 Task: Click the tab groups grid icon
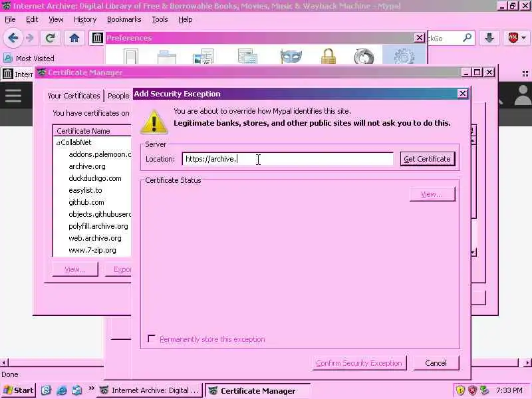click(x=525, y=74)
